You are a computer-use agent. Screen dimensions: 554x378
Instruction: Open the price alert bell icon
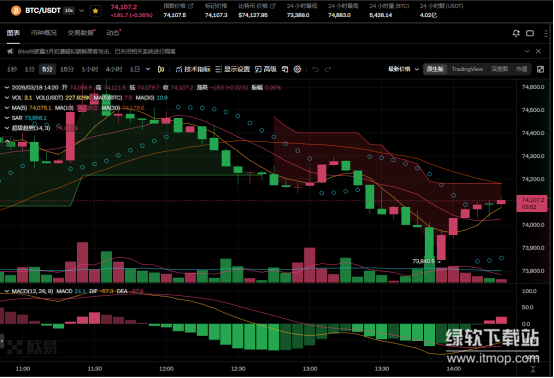[x=516, y=33]
